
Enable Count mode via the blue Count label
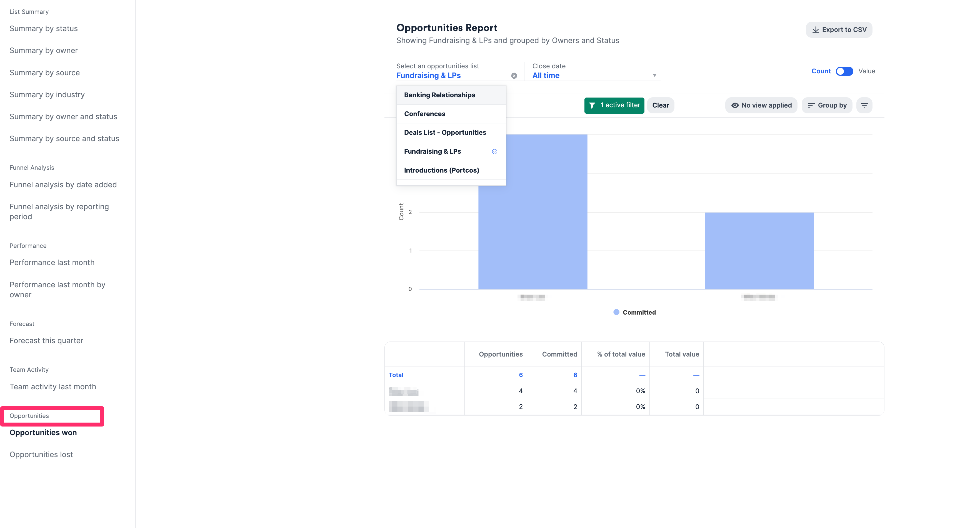pos(821,71)
